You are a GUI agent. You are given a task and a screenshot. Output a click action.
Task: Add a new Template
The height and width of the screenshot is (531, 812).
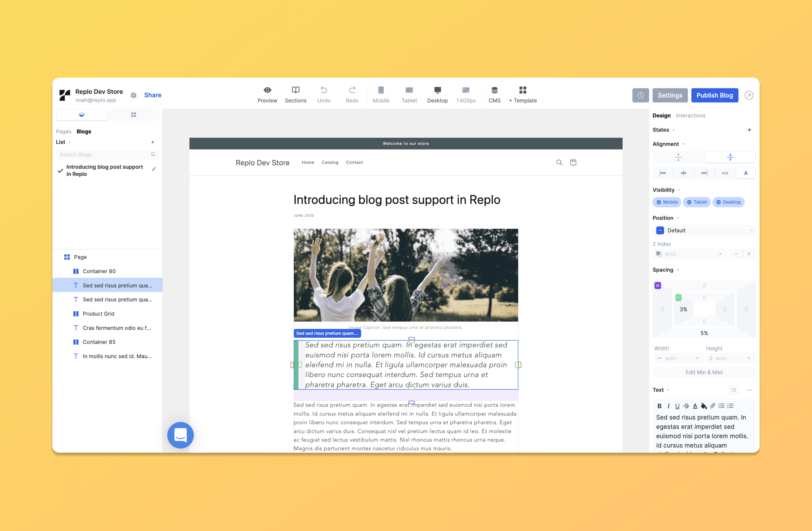523,95
